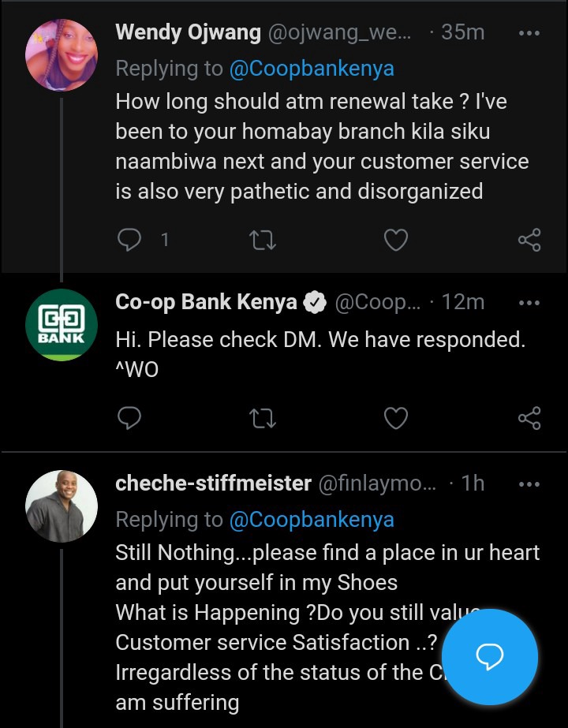Screen dimensions: 568x728
Task: Open Wendy Ojwang's display name
Action: pos(188,32)
